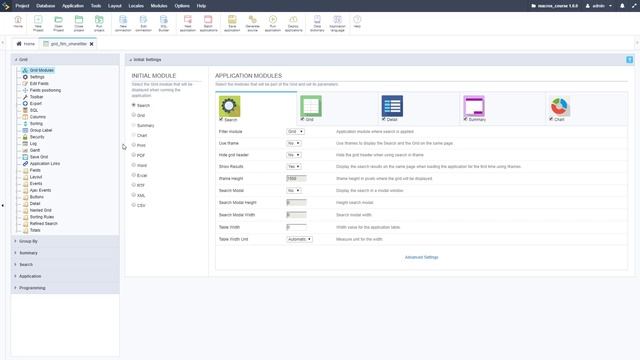Open the Modules menu

(159, 6)
